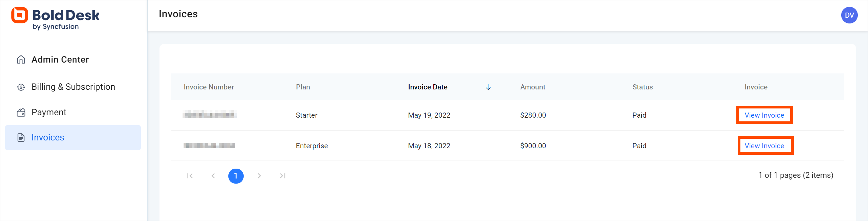Click the Payment wallet icon

(x=21, y=113)
